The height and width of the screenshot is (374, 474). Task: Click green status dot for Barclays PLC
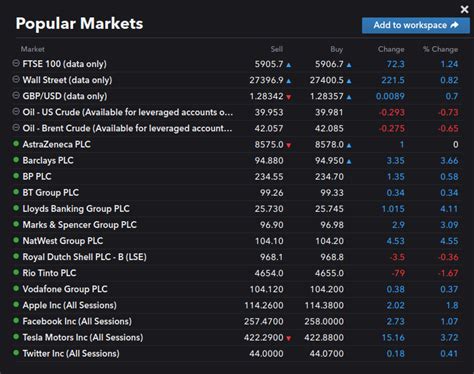(16, 160)
